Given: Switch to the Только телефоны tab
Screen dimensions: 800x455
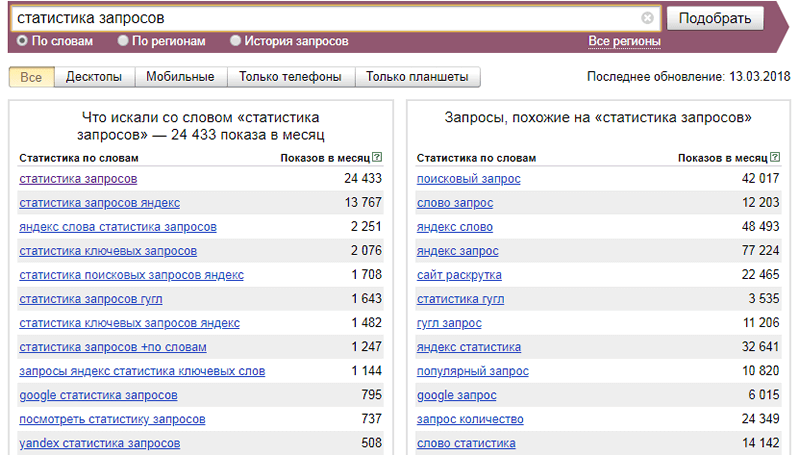Looking at the screenshot, I should (290, 77).
